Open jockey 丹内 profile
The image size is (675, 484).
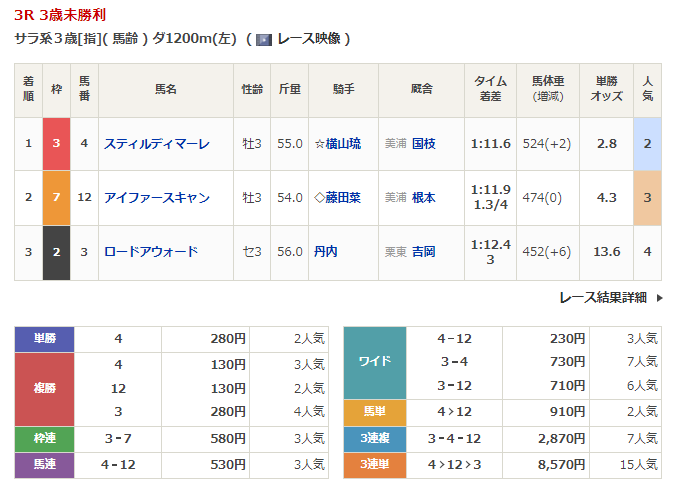(x=325, y=252)
